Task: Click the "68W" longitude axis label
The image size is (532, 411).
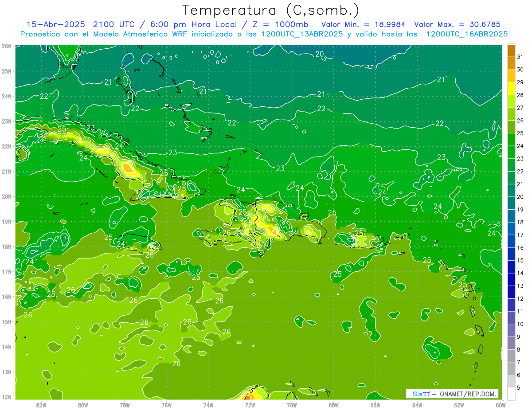Action: (x=333, y=405)
